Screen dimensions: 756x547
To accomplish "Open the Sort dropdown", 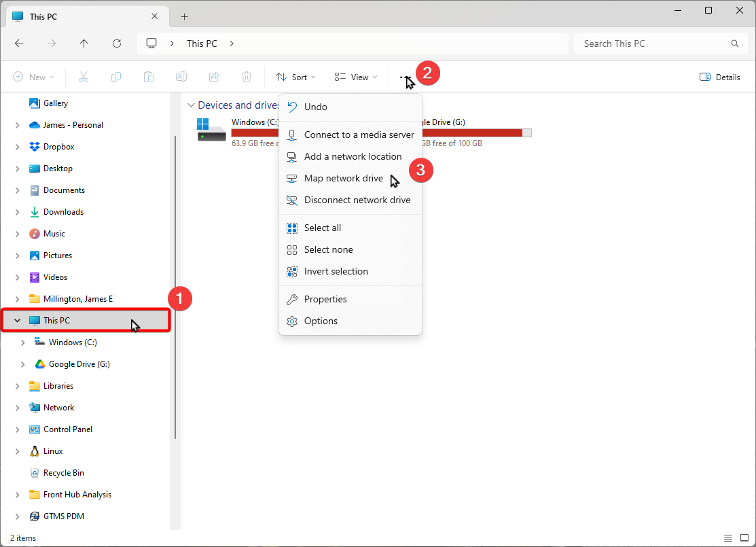I will point(295,77).
